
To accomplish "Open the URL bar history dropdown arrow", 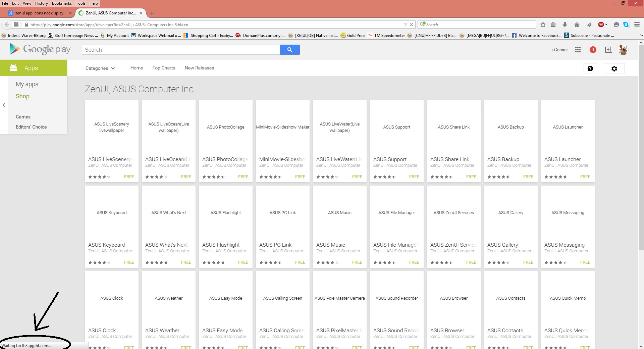I will pyautogui.click(x=406, y=24).
